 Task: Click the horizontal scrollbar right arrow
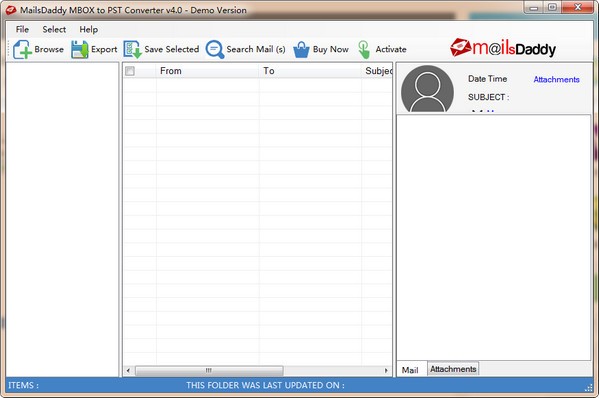386,370
